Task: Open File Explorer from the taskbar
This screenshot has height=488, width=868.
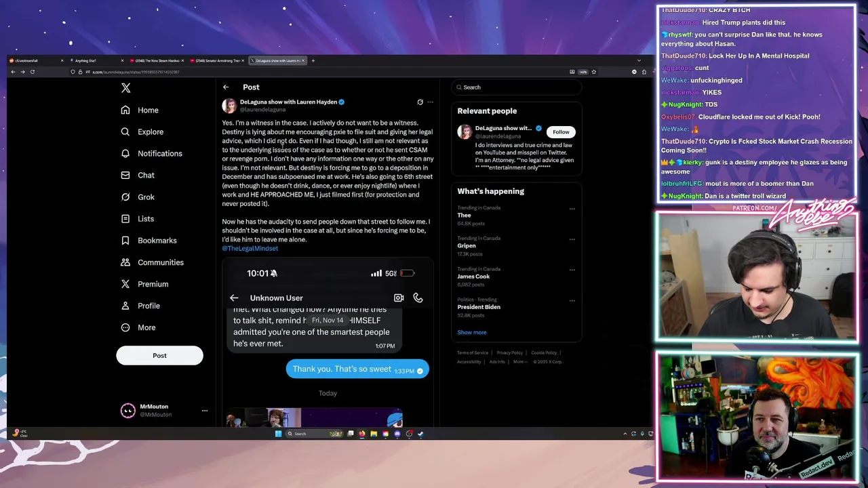Action: [x=374, y=434]
